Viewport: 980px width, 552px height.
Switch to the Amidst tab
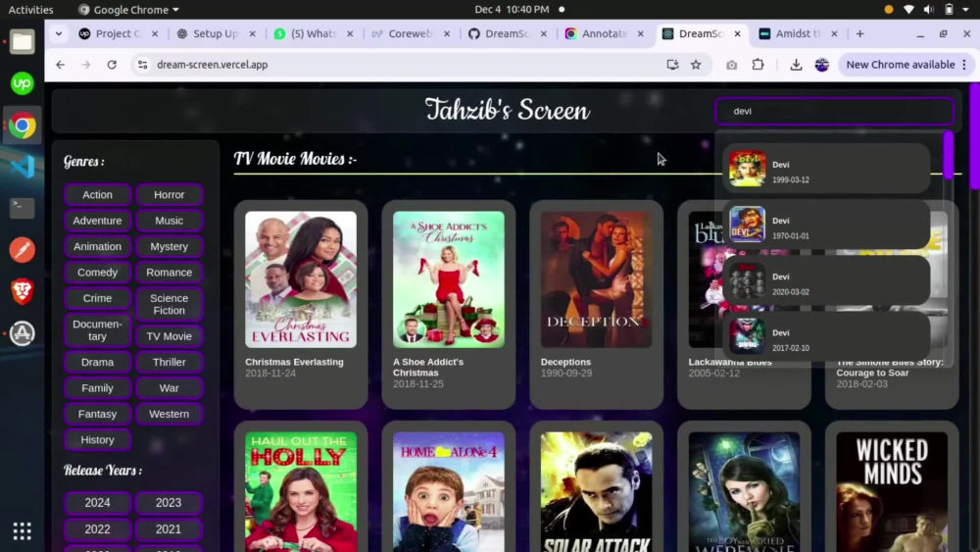click(798, 33)
